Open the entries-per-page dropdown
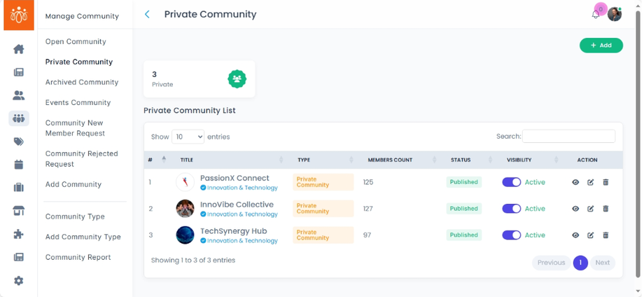 tap(188, 137)
